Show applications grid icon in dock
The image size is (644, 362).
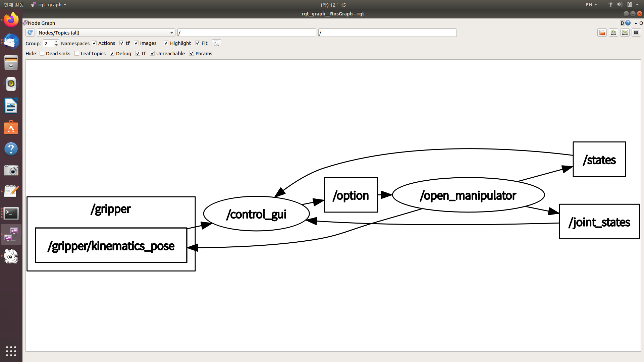tap(11, 351)
